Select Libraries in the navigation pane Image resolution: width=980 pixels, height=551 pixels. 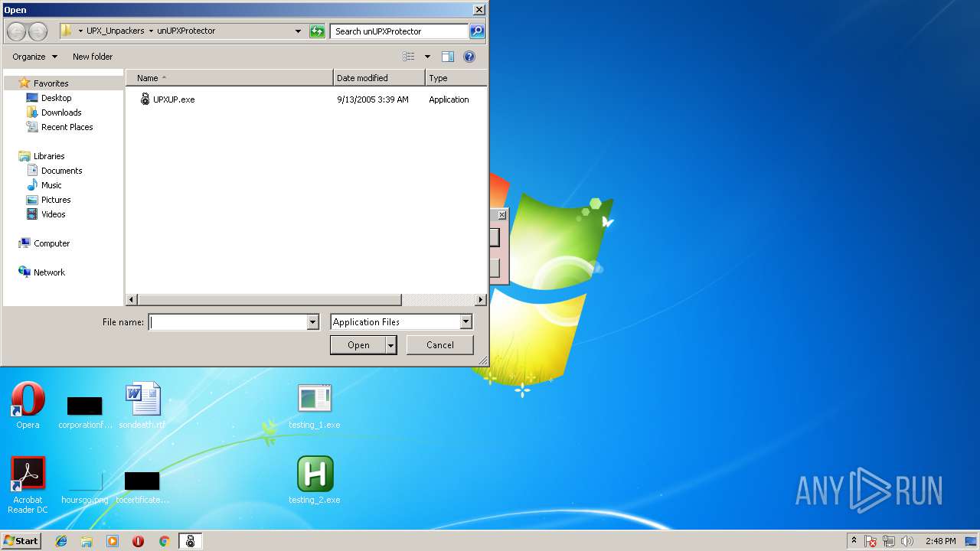[x=49, y=156]
